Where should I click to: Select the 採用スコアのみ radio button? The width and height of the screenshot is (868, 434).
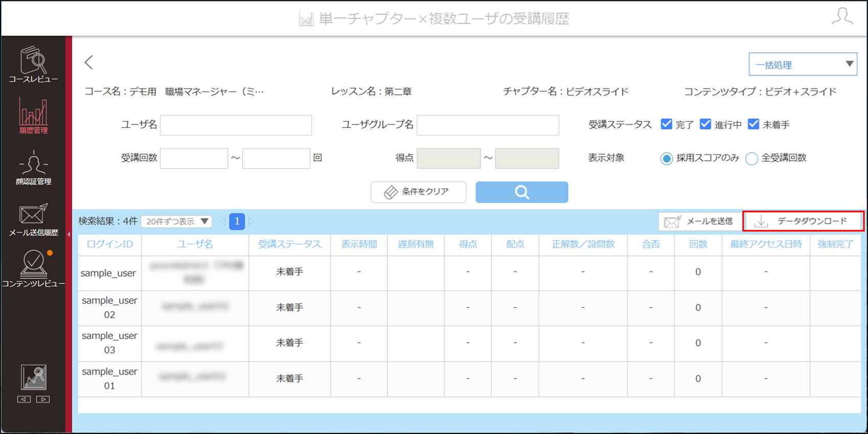click(666, 158)
